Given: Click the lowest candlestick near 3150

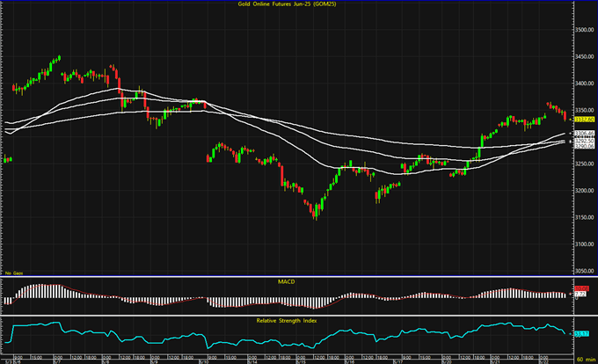Looking at the screenshot, I should (315, 213).
